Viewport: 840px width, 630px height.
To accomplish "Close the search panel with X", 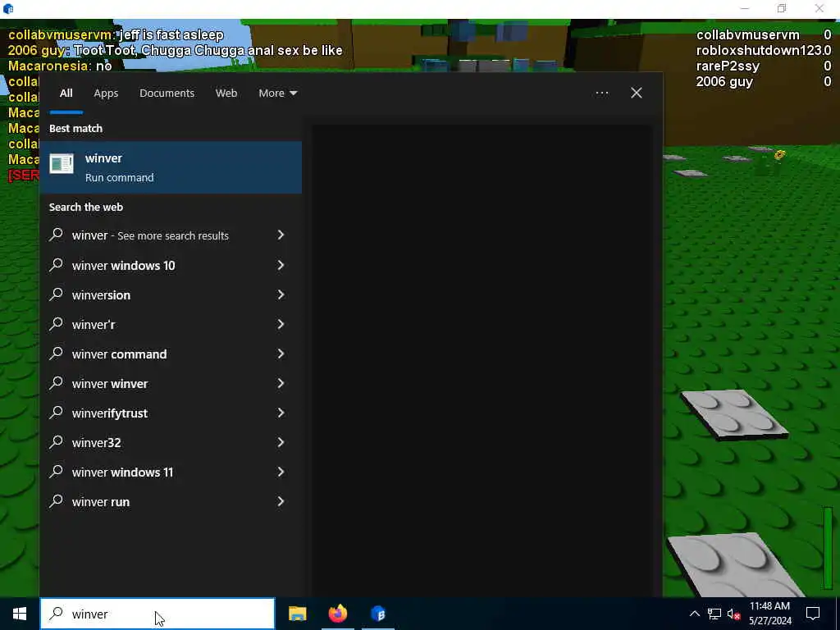I will coord(637,94).
